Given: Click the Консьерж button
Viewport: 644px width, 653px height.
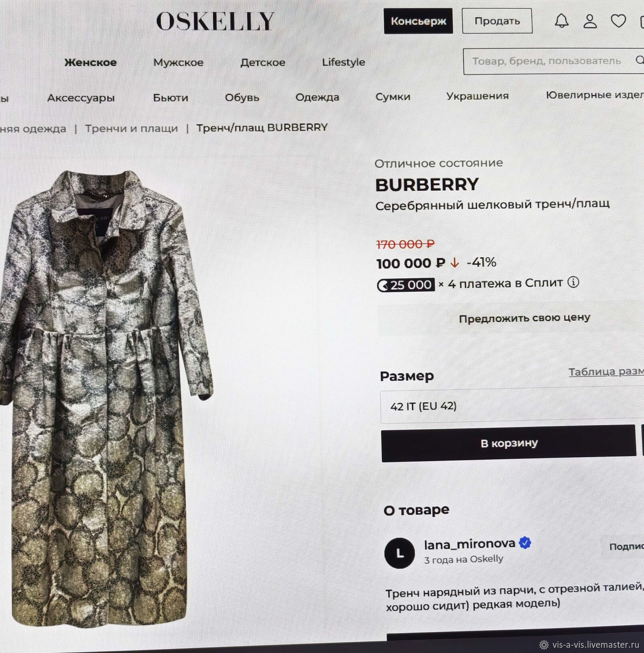Looking at the screenshot, I should point(418,21).
